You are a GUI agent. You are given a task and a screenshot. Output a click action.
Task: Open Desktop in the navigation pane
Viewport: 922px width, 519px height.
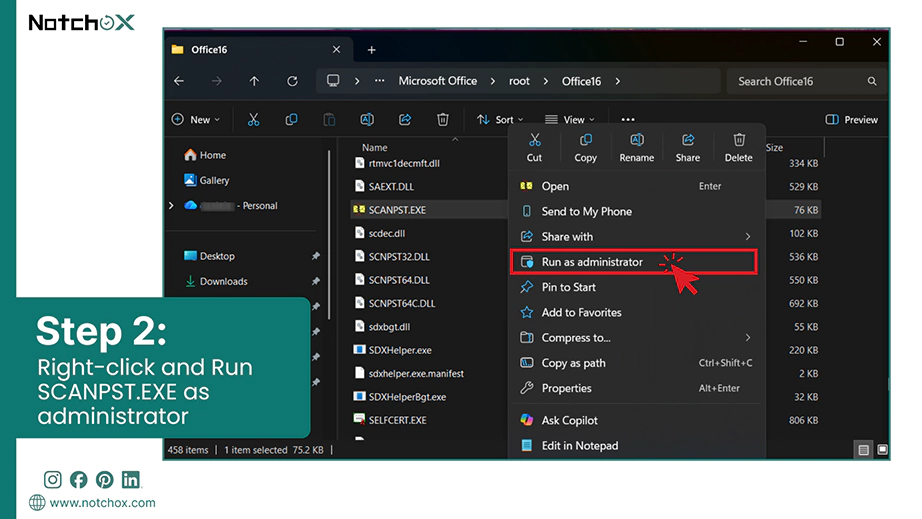[x=209, y=256]
